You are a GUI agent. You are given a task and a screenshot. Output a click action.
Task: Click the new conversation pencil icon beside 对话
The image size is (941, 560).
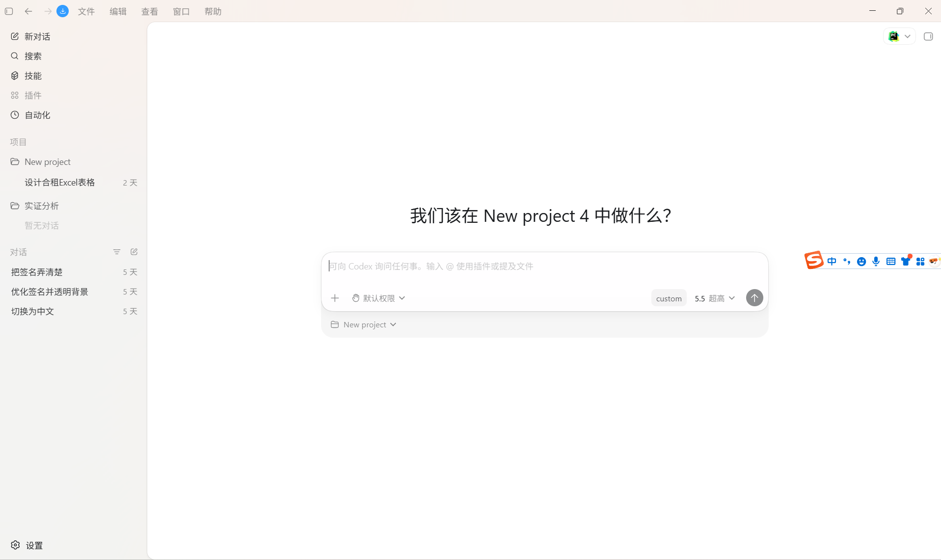point(134,252)
